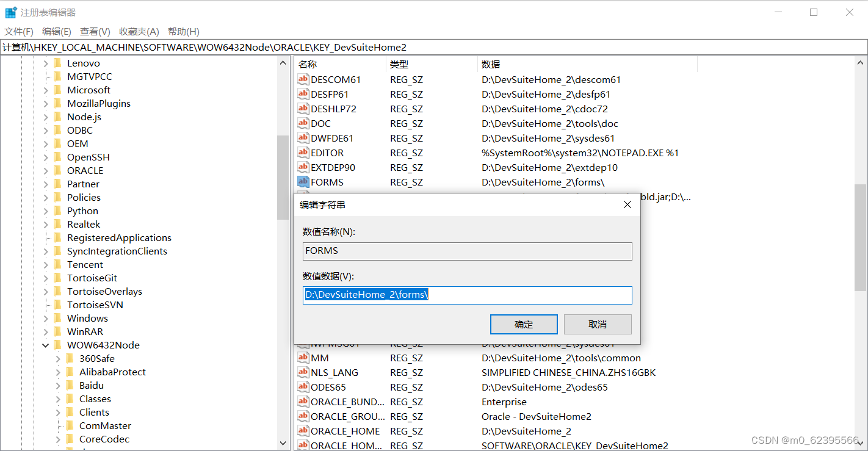Expand the Microsoft tree node

click(x=46, y=90)
